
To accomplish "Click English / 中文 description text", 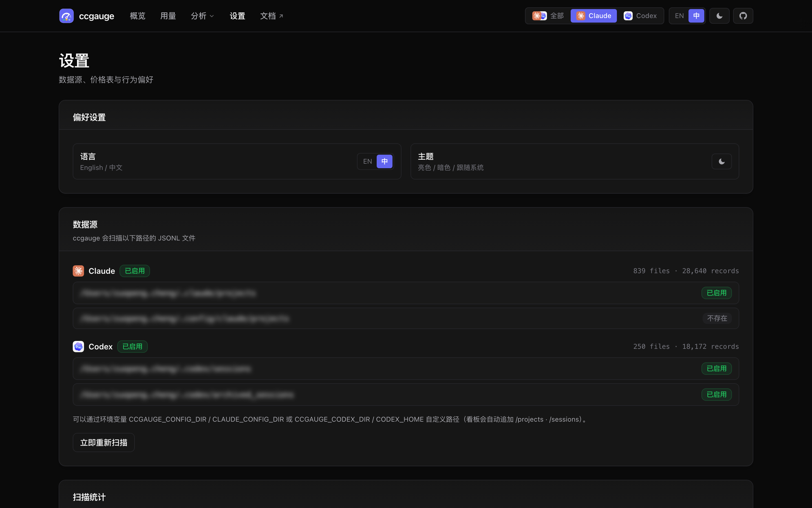I will (x=101, y=168).
